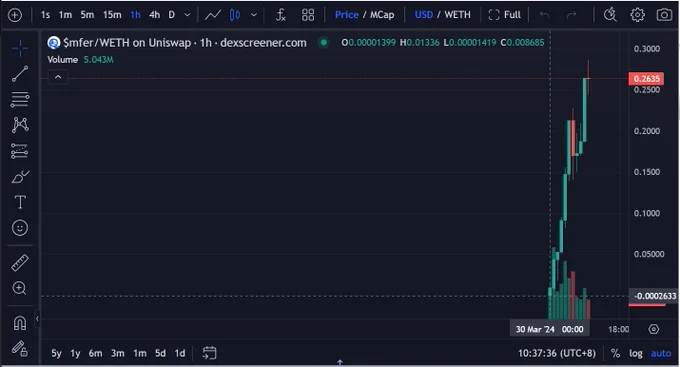Set date range to 5y
Screen dimensions: 680x367
coord(56,354)
